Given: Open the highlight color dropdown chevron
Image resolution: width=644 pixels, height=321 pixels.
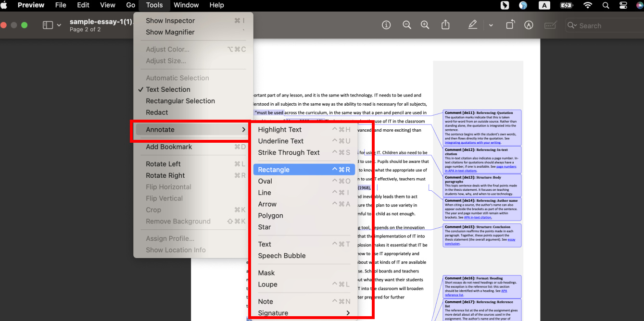Looking at the screenshot, I should (491, 25).
